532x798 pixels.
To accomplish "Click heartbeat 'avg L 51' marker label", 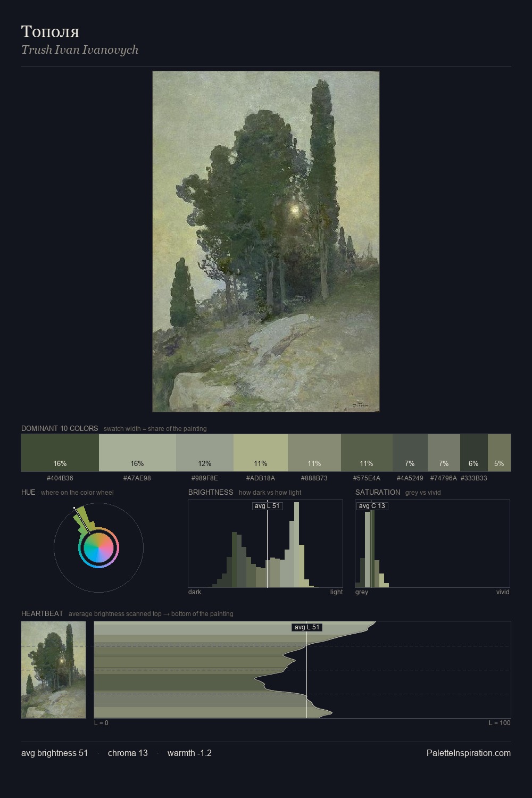I will 307,627.
